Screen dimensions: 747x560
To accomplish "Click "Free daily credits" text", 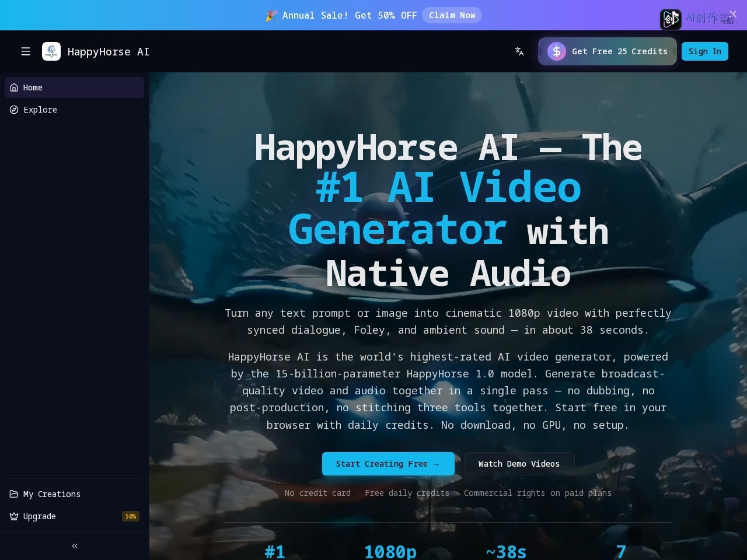I will coord(407,493).
